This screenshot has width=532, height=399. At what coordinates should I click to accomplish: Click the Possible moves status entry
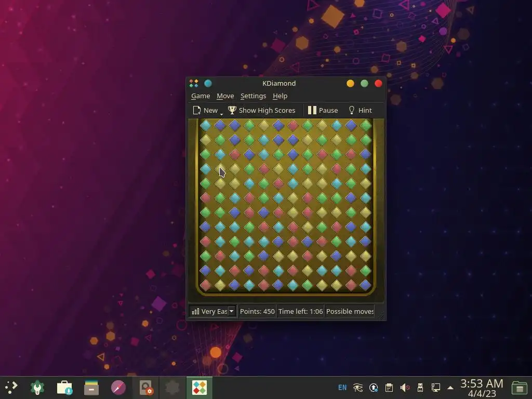click(x=350, y=311)
